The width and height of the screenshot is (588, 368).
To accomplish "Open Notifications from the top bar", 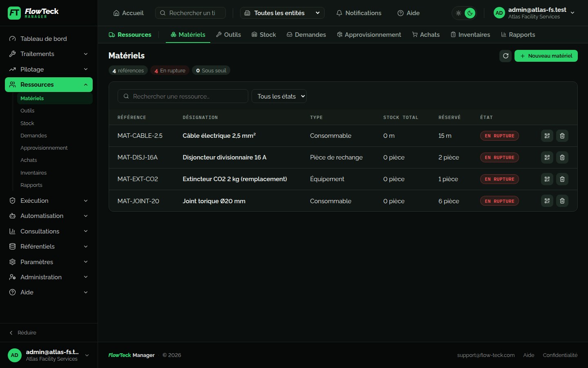I will 359,13.
